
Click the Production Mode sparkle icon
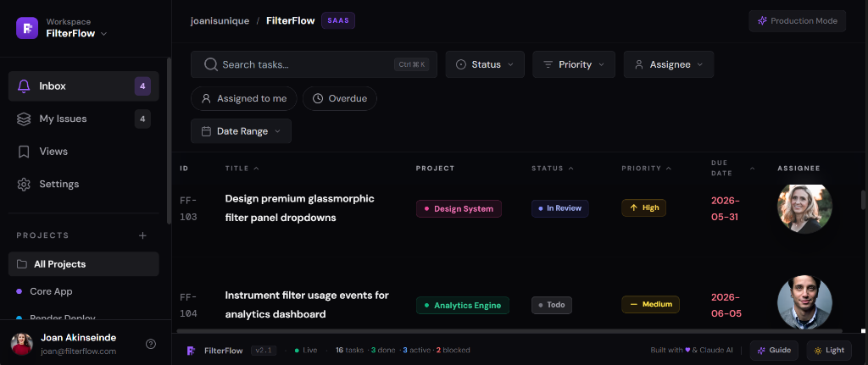tap(762, 21)
